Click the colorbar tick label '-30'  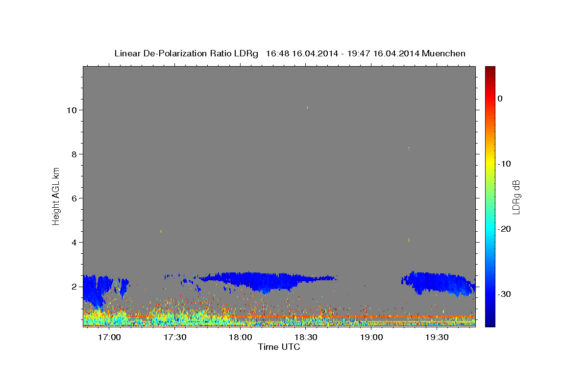click(x=505, y=294)
